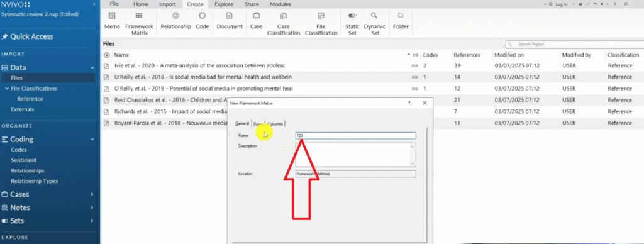Image resolution: width=644 pixels, height=244 pixels.
Task: Sort by the Modified on column header
Action: tap(509, 55)
